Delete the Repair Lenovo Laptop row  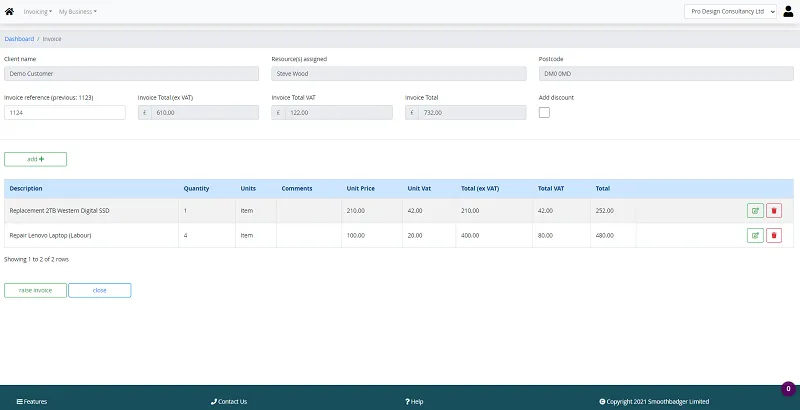click(774, 235)
